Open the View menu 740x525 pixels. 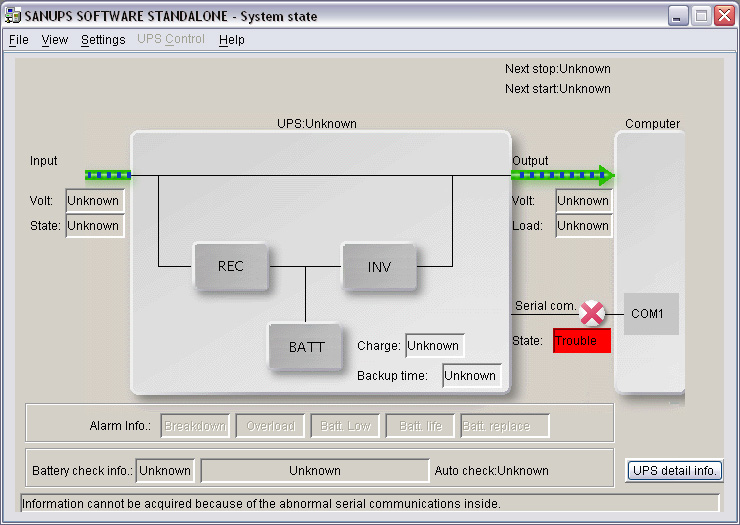[55, 40]
